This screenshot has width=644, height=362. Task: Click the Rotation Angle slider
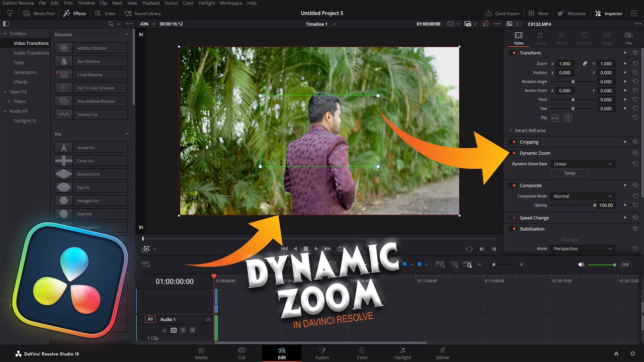[x=573, y=81]
